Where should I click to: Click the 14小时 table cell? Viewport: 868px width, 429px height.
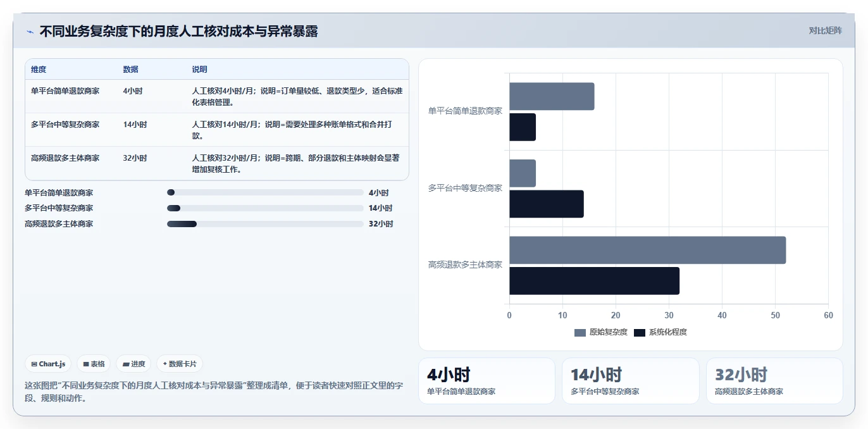click(x=135, y=125)
